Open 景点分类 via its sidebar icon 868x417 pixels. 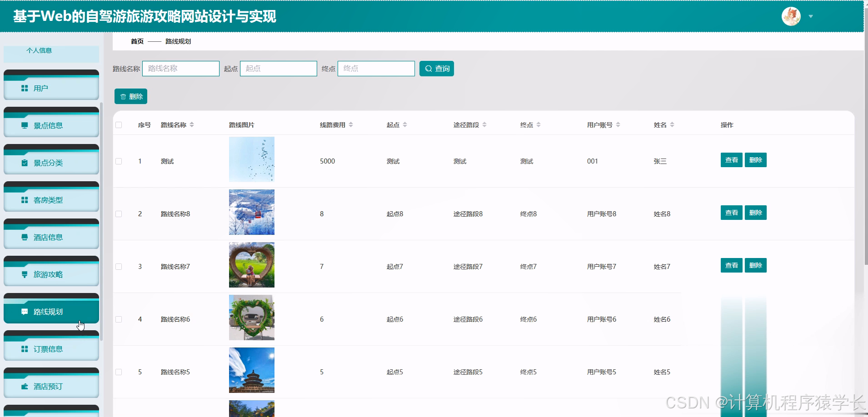25,163
